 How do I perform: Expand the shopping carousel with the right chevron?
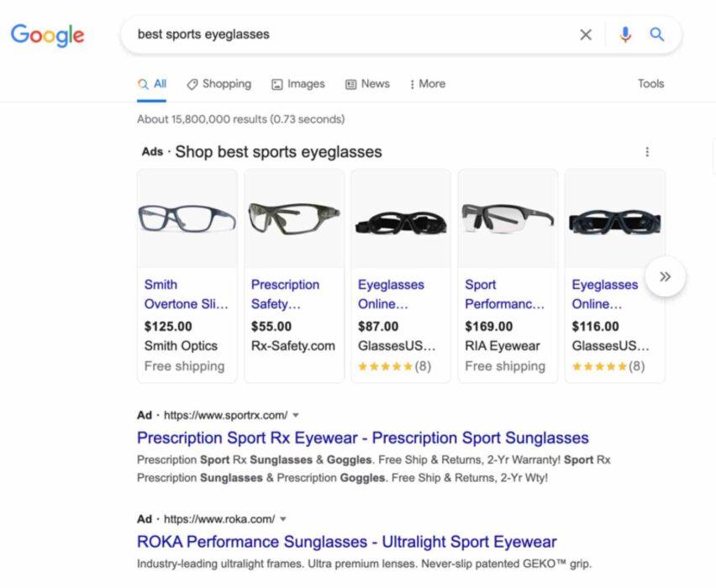(x=665, y=276)
